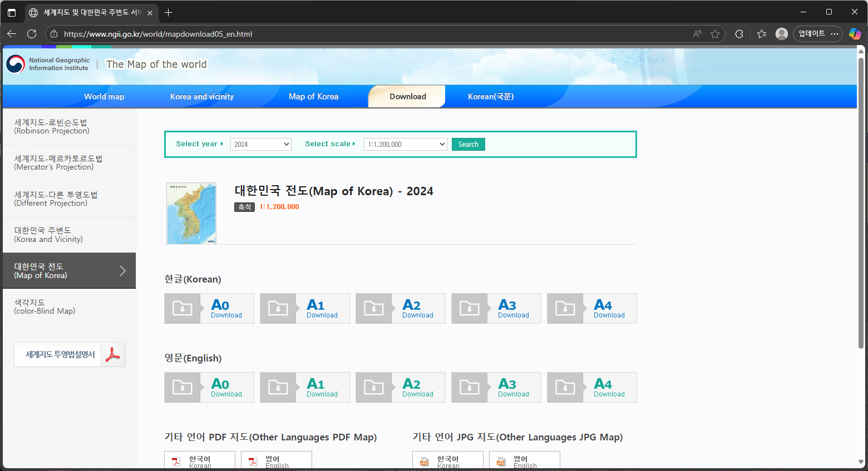
Task: Click The Map of the world title
Action: pyautogui.click(x=156, y=65)
